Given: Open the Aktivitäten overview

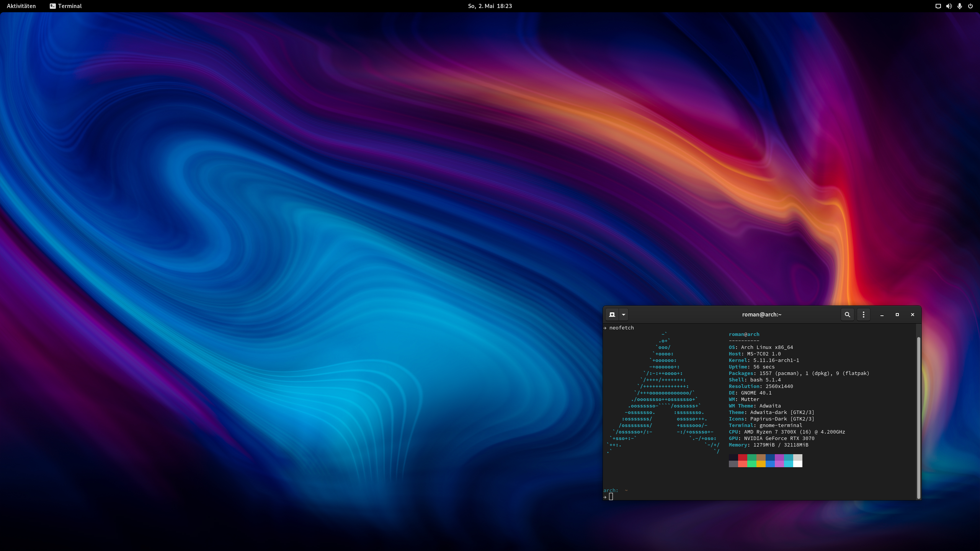Looking at the screenshot, I should (x=21, y=6).
